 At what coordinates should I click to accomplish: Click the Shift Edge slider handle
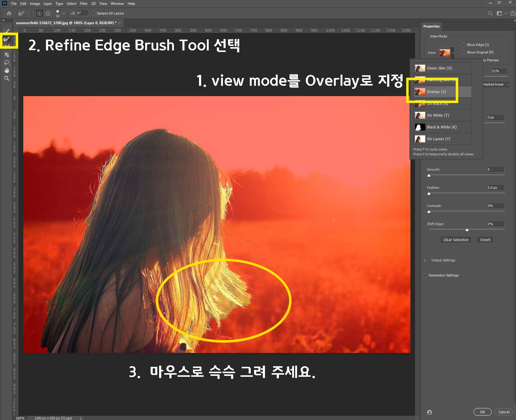pyautogui.click(x=467, y=230)
